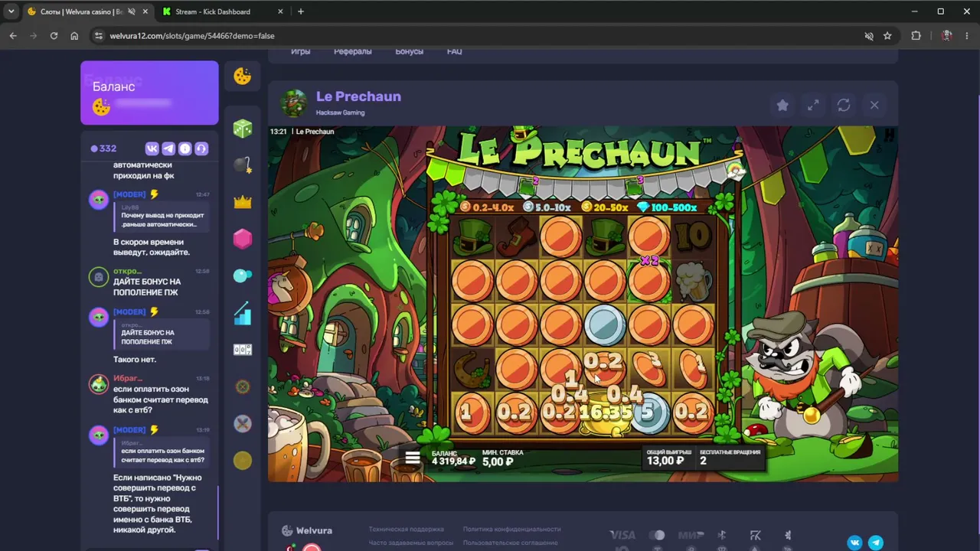Click the Le Prechaun game thumbnail avatar

[x=294, y=103]
